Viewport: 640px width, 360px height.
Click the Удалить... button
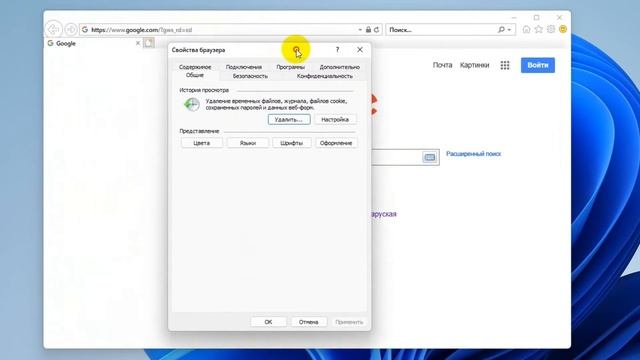pyautogui.click(x=289, y=120)
